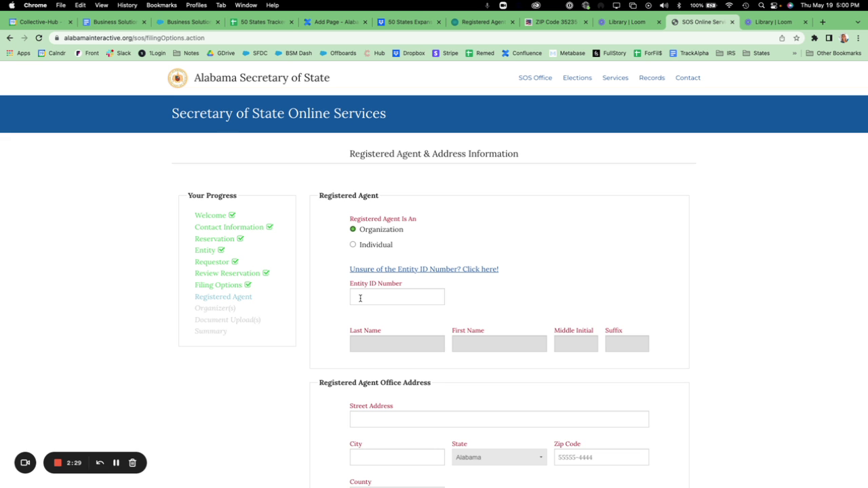This screenshot has width=868, height=488.
Task: Switch to the 50 States Tracker tab
Action: pyautogui.click(x=261, y=22)
